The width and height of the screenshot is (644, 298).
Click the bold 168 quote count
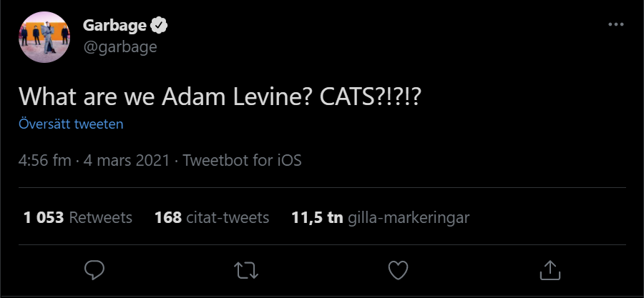167,217
